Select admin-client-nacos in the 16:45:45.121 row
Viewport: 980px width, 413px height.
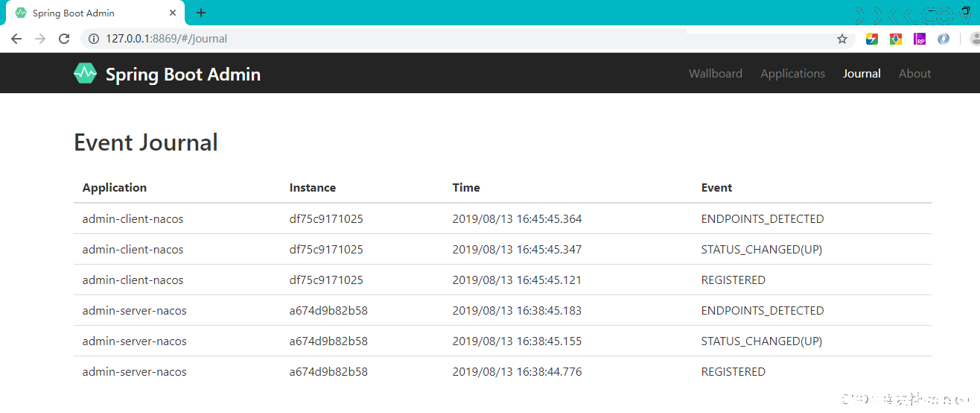coord(133,280)
